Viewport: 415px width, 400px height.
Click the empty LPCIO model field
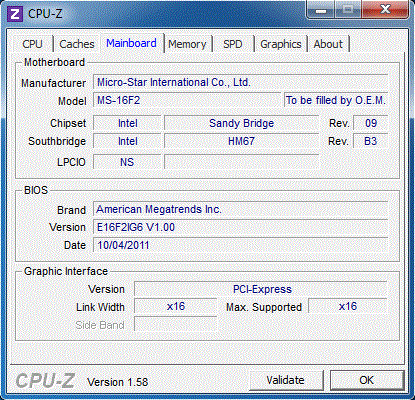[x=241, y=162]
